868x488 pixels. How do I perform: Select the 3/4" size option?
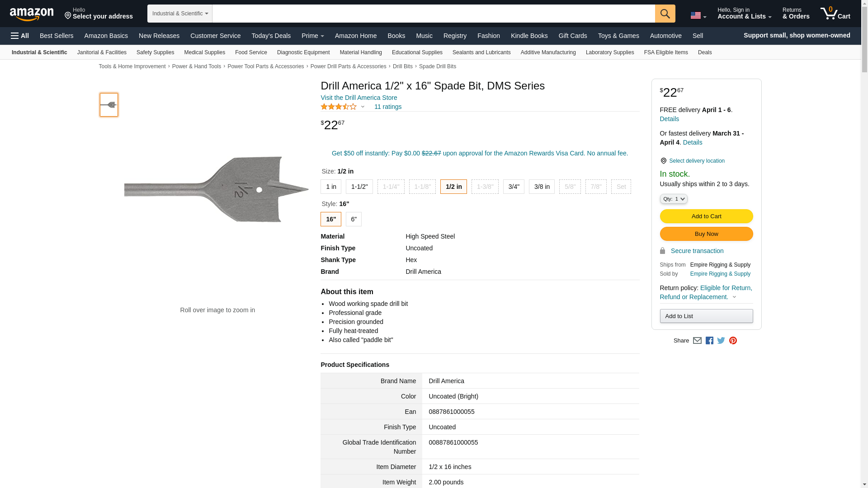(x=514, y=187)
